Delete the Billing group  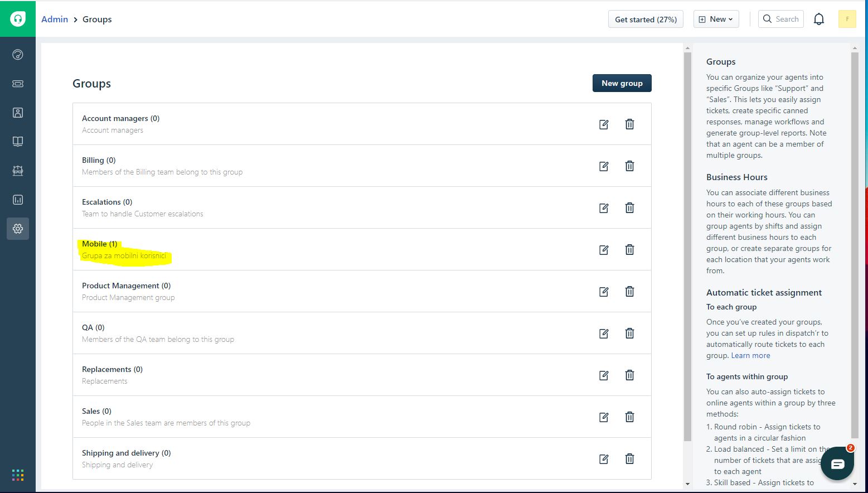click(629, 166)
